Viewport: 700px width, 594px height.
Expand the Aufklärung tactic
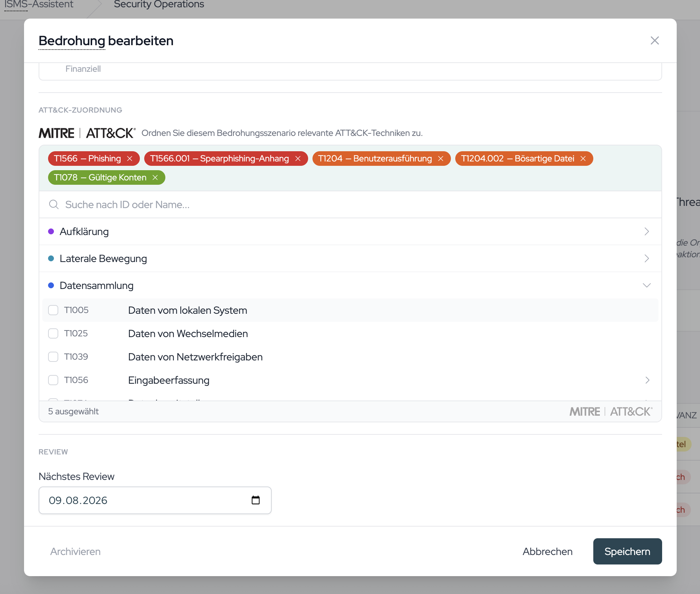coord(350,231)
